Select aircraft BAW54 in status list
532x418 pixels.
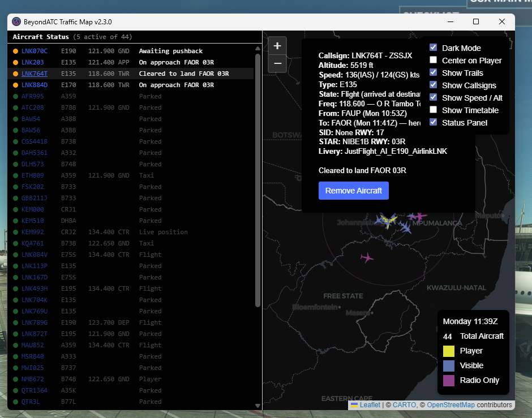pyautogui.click(x=31, y=119)
